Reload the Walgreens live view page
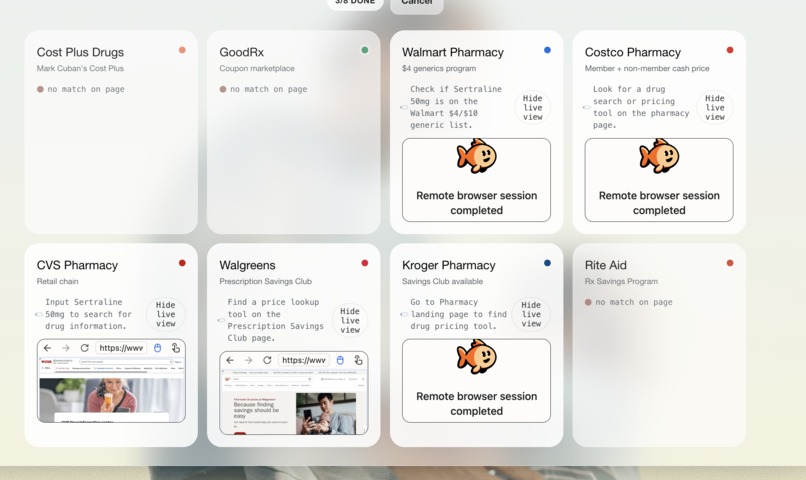Screen dimensions: 806x480 [x=267, y=360]
